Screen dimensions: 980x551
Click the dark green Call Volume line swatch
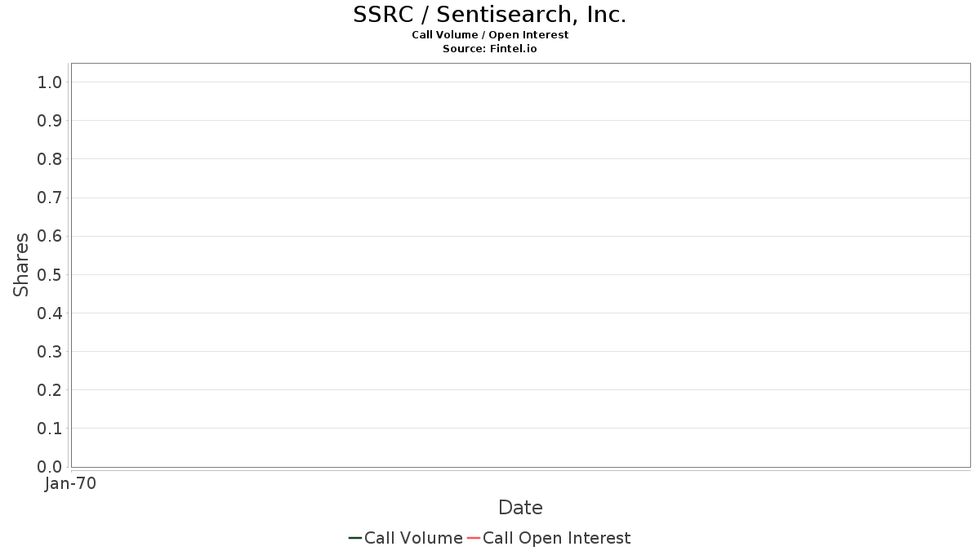pyautogui.click(x=355, y=538)
